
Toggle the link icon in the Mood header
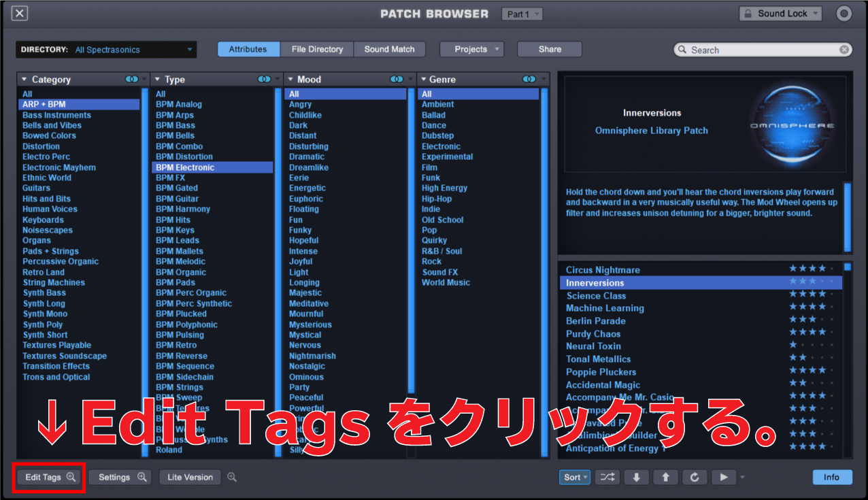(x=397, y=80)
